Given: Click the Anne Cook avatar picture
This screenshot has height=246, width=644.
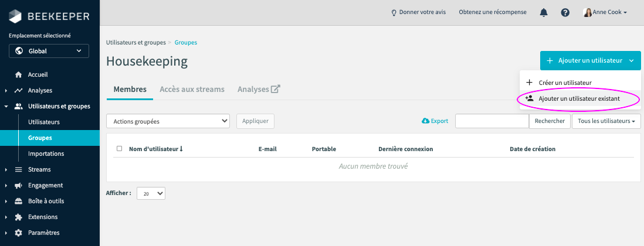Looking at the screenshot, I should 587,13.
